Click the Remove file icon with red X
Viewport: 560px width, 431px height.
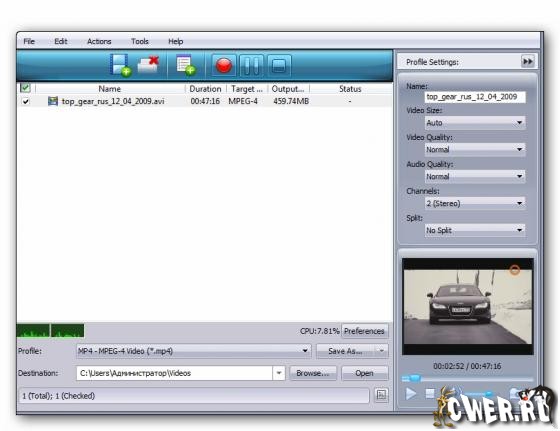(x=148, y=65)
